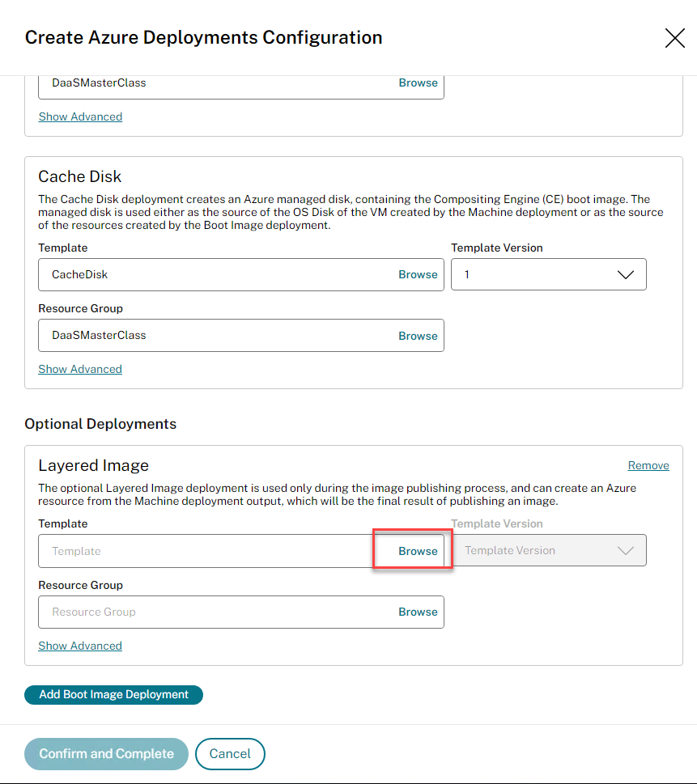The width and height of the screenshot is (697, 784).
Task: Open Layered Image Template Version dropdown
Action: pos(548,551)
